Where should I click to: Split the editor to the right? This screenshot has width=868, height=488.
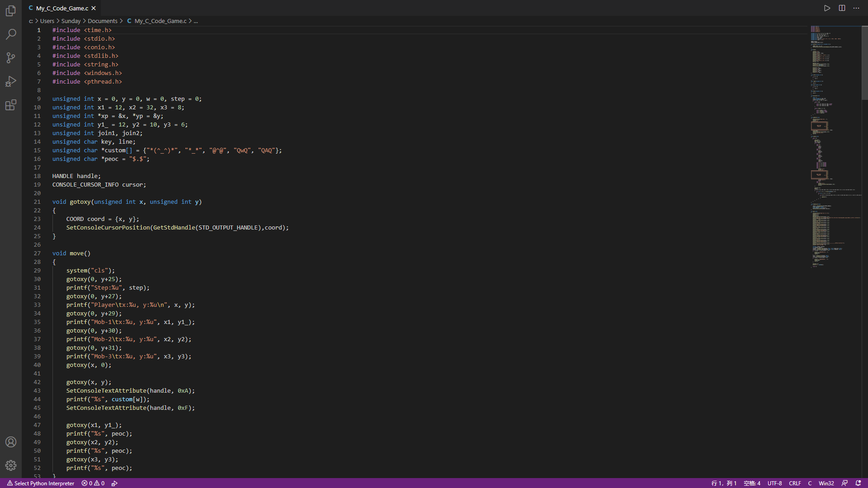[842, 8]
